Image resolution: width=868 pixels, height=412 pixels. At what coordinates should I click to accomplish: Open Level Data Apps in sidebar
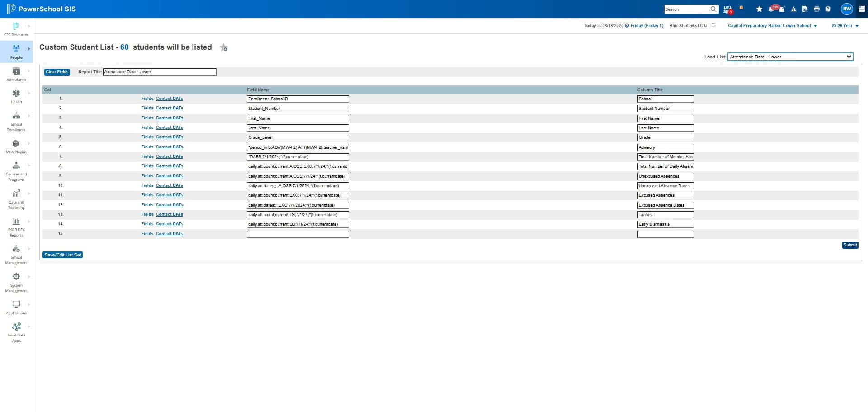click(16, 332)
